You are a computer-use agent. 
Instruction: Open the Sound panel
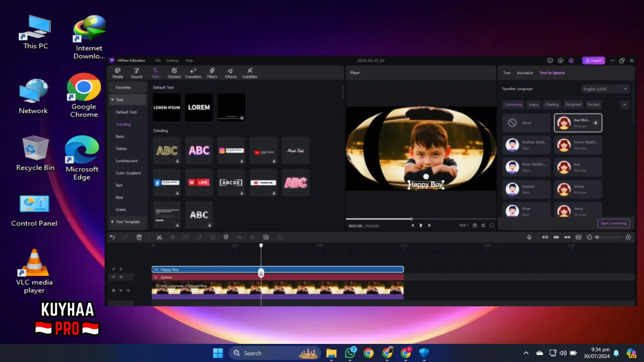pos(136,73)
